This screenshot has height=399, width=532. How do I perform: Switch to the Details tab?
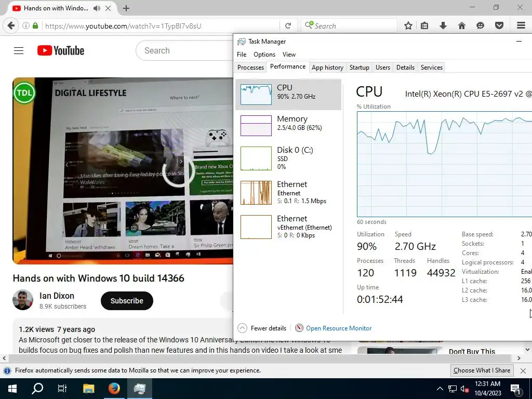405,67
